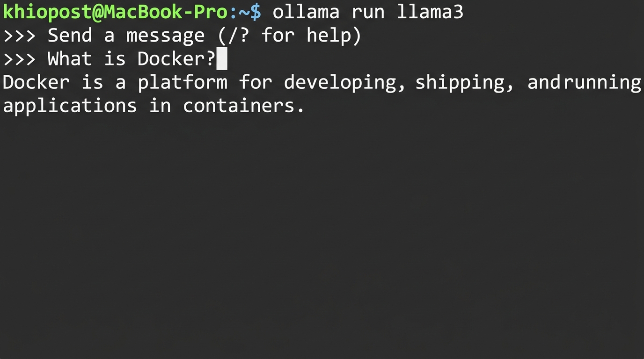Click the "(/? for help)" hint
The height and width of the screenshot is (359, 644).
click(289, 36)
